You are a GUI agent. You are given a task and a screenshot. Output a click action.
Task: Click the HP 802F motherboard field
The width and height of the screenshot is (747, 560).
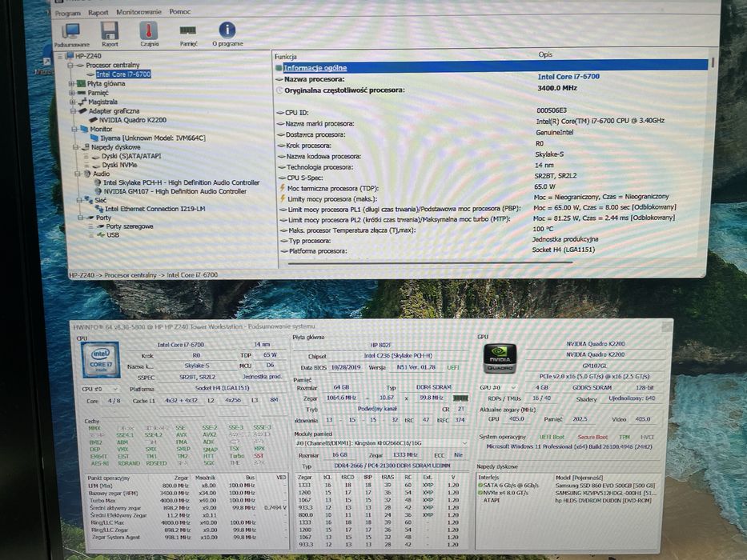(x=380, y=345)
